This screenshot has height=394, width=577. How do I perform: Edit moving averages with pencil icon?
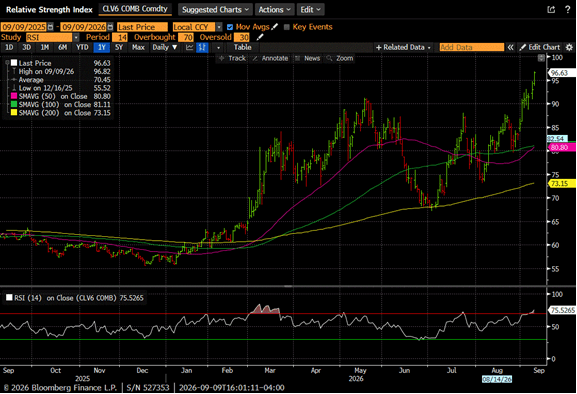point(275,27)
